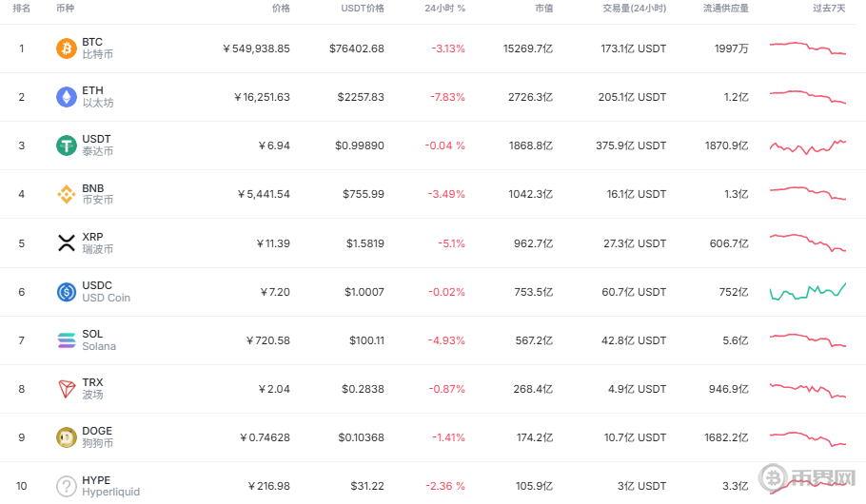Sort by 24小时 % column header
866x504 pixels.
[x=444, y=9]
